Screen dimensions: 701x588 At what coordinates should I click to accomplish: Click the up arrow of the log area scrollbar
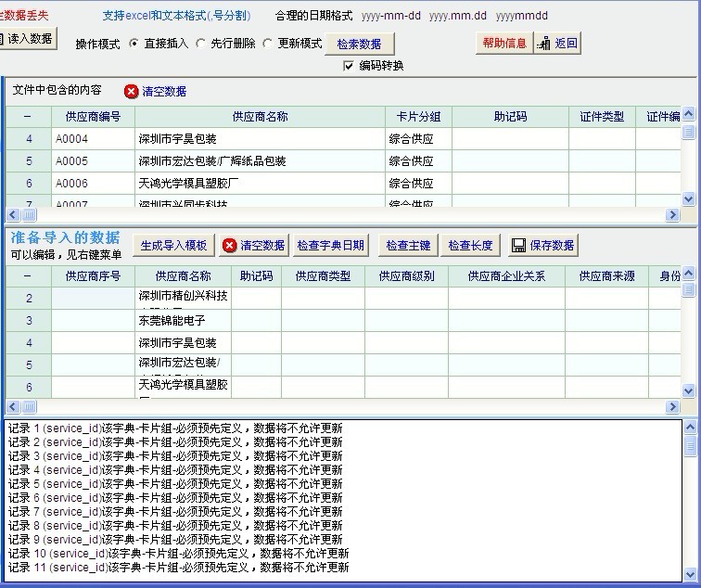689,428
